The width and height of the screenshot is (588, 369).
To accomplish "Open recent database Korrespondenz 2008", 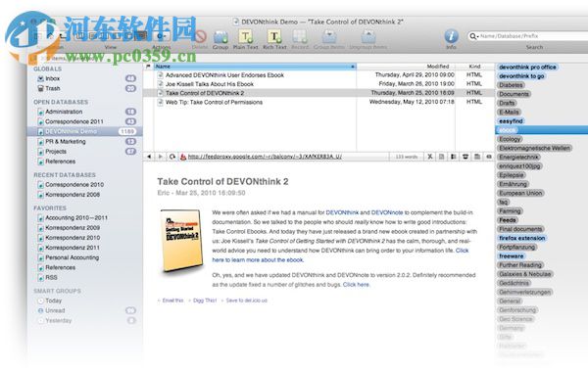I will 73,195.
